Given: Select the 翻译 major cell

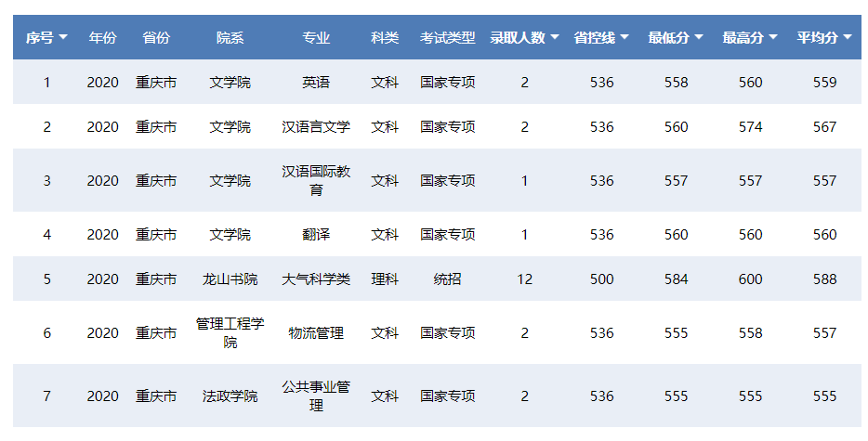Looking at the screenshot, I should 316,235.
